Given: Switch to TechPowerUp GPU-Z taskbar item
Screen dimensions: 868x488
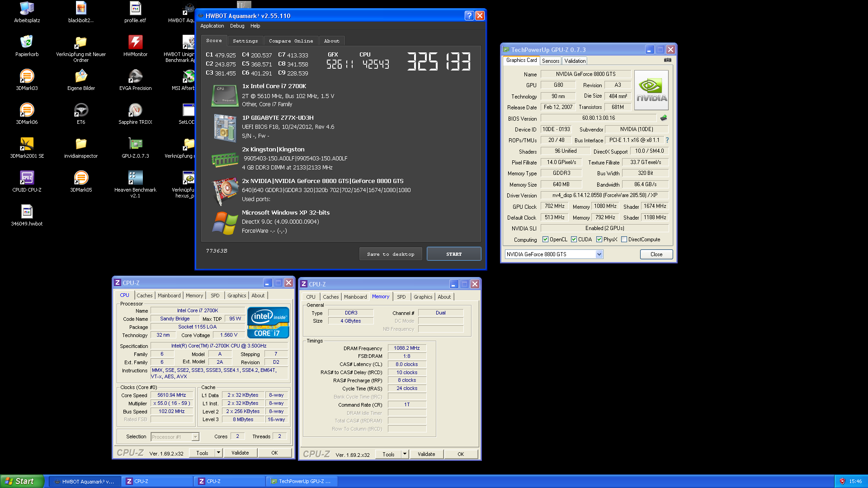Looking at the screenshot, I should 302,481.
